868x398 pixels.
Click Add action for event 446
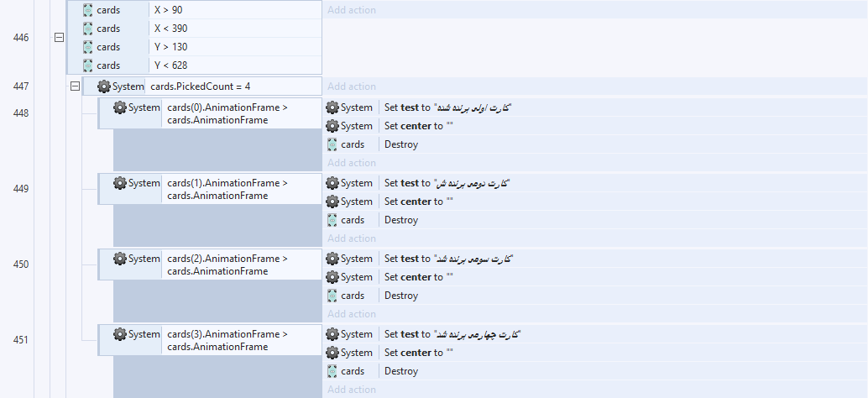pos(352,10)
